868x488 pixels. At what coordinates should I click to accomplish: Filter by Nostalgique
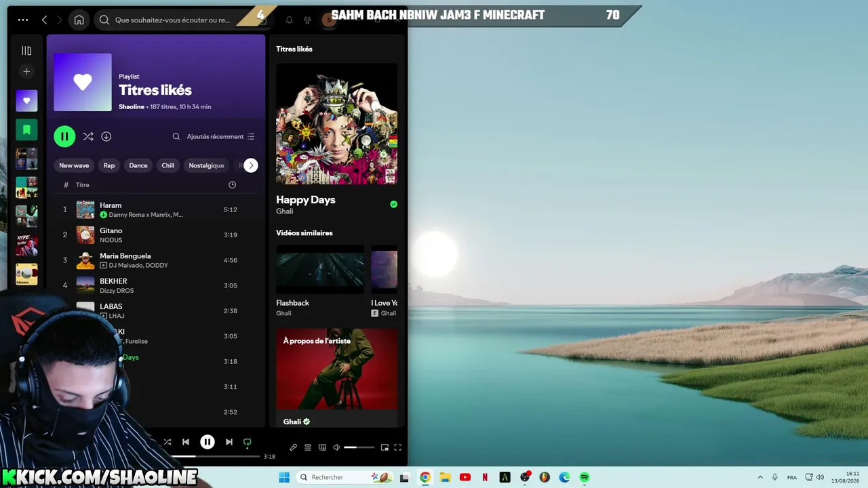coord(206,165)
